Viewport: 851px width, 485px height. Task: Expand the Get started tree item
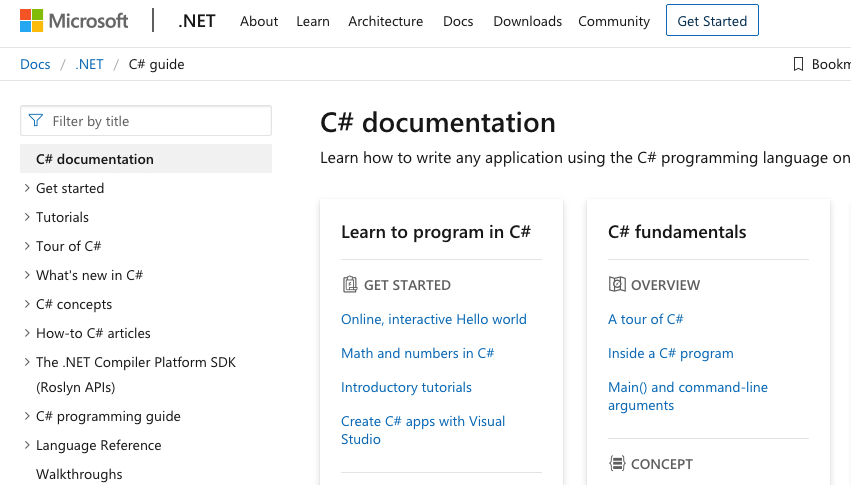click(27, 188)
